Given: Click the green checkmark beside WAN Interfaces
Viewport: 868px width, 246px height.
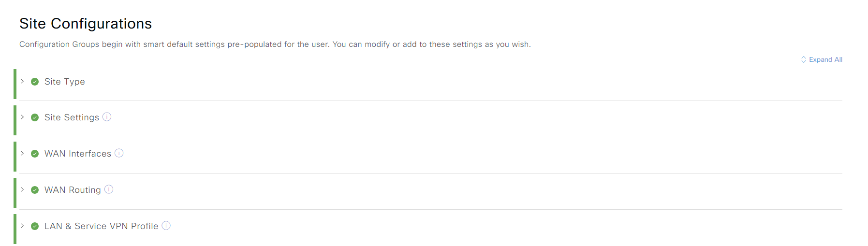Looking at the screenshot, I should tap(35, 154).
